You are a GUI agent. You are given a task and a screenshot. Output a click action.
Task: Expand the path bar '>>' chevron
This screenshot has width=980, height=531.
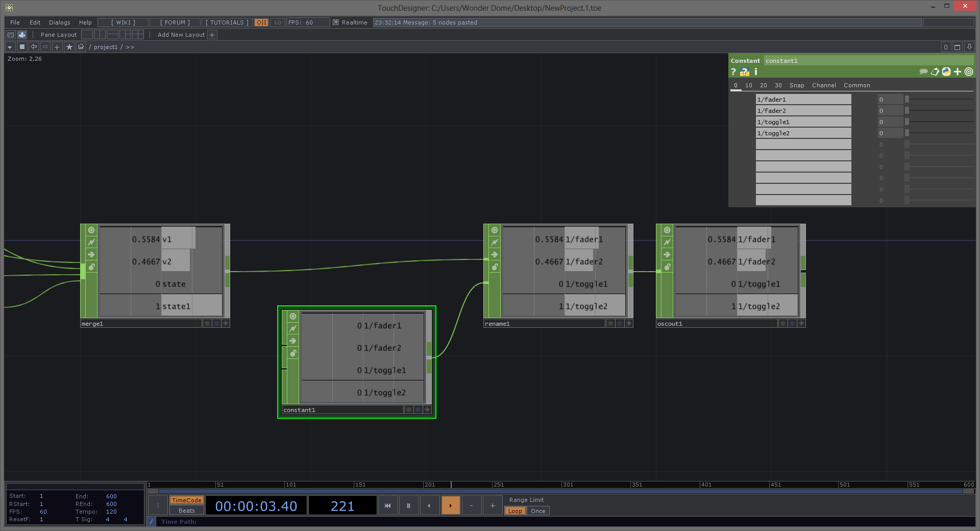(x=130, y=47)
